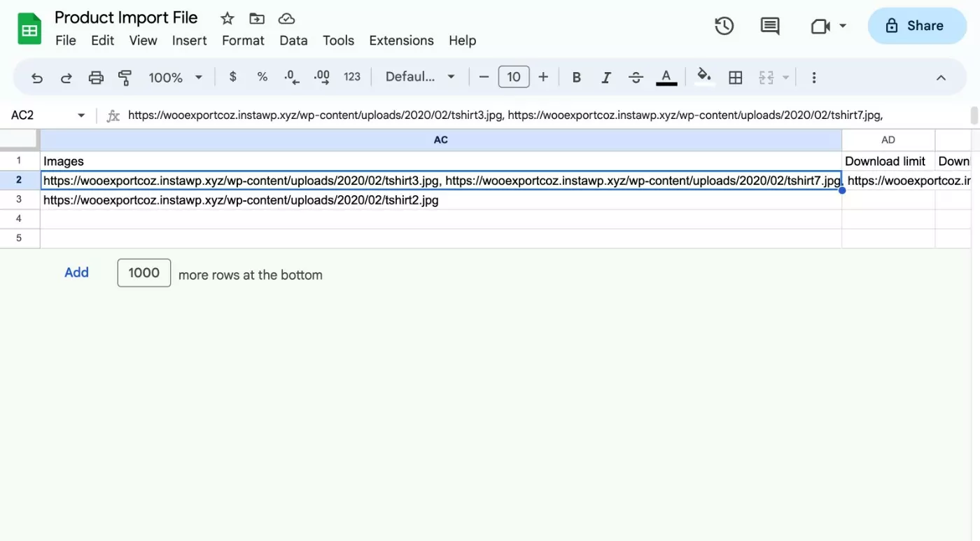Open the fill color picker

704,77
